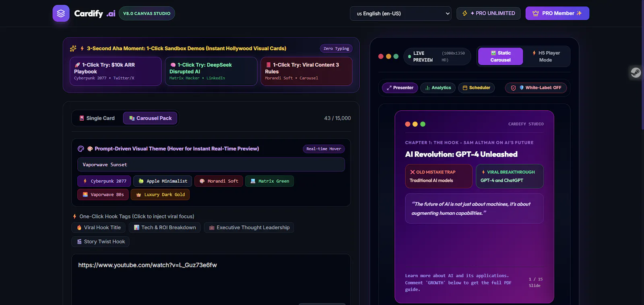Click the fire icon on Viral Hook Title

pos(79,228)
